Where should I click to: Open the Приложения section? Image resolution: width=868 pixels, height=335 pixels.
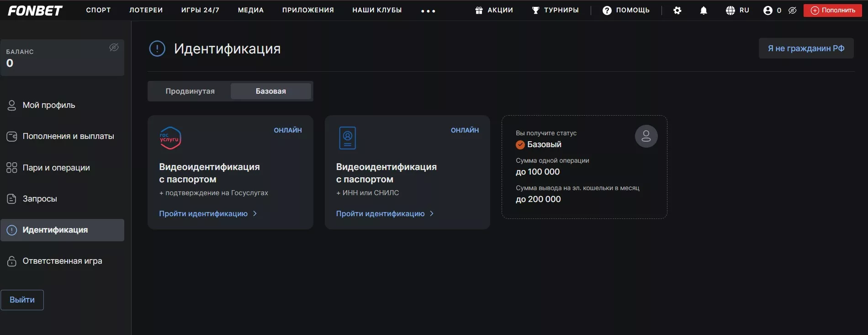pos(308,10)
